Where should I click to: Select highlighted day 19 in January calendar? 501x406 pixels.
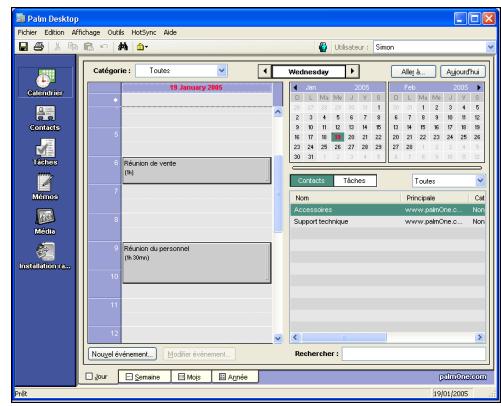tap(338, 137)
